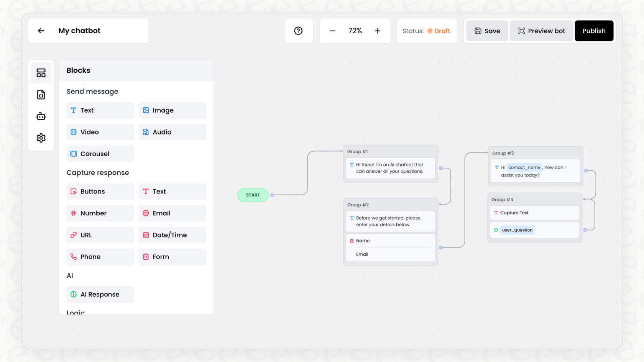
Task: Open the code file sidebar icon
Action: coord(41,95)
